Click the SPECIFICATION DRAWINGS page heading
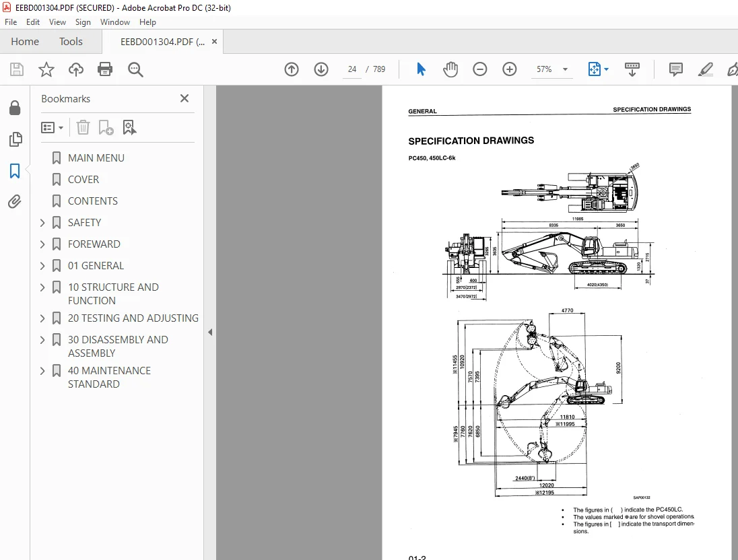Image resolution: width=738 pixels, height=560 pixels. (x=471, y=141)
